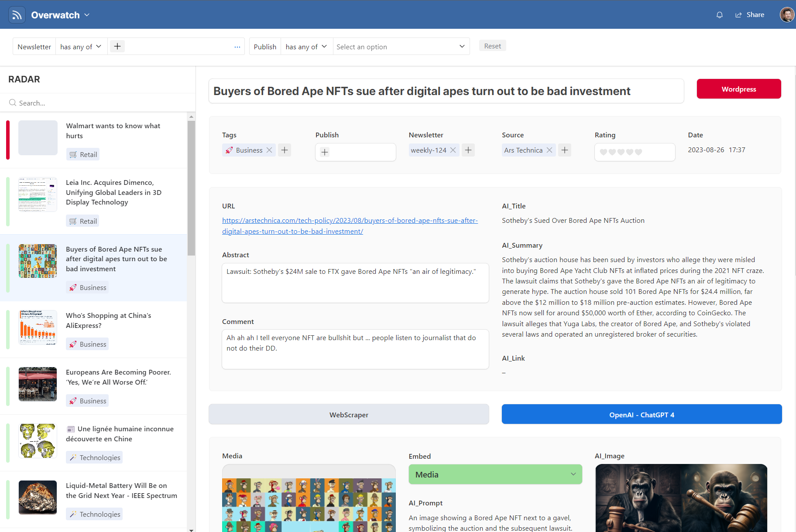Screen dimensions: 796x532
Task: Click the Overwatch RSS logo icon
Action: 17,15
